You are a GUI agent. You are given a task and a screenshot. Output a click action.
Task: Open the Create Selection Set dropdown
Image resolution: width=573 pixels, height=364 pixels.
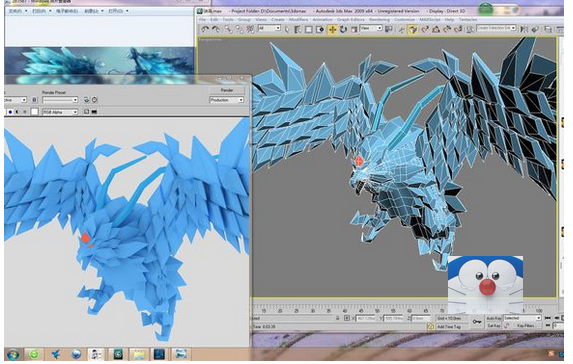(496, 28)
